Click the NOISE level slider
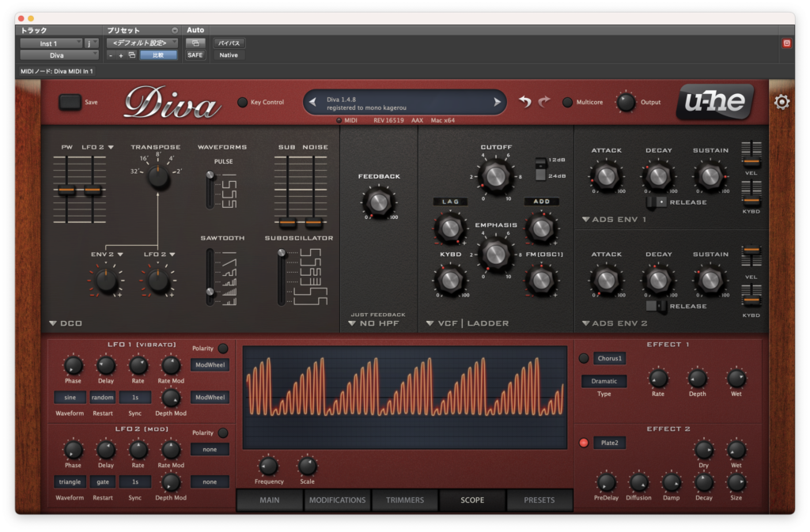 313,190
